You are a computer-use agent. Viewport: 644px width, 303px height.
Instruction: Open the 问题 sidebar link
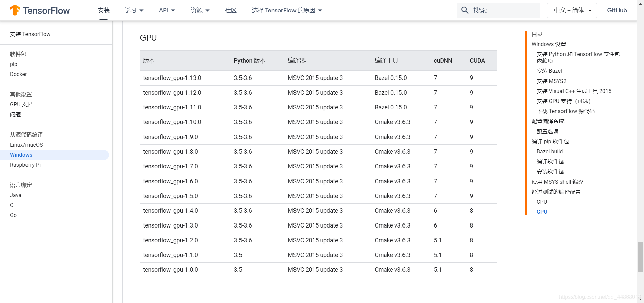click(x=15, y=115)
